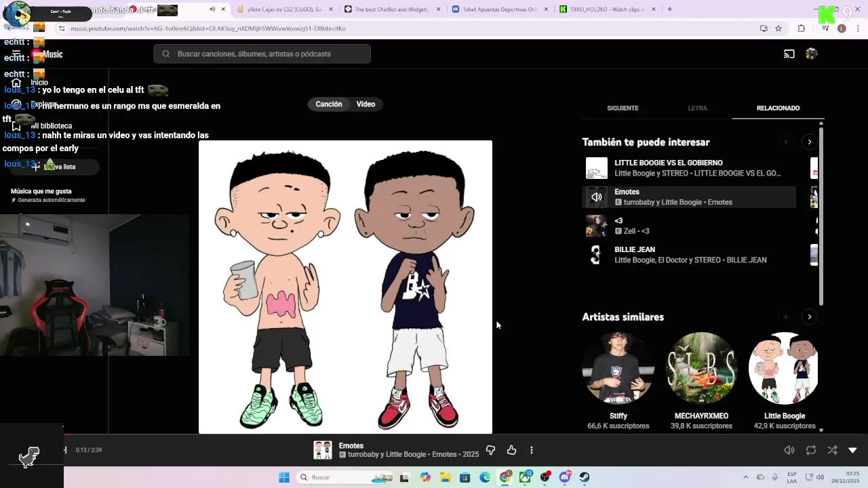
Task: Click the install app icon in address bar
Action: [764, 28]
